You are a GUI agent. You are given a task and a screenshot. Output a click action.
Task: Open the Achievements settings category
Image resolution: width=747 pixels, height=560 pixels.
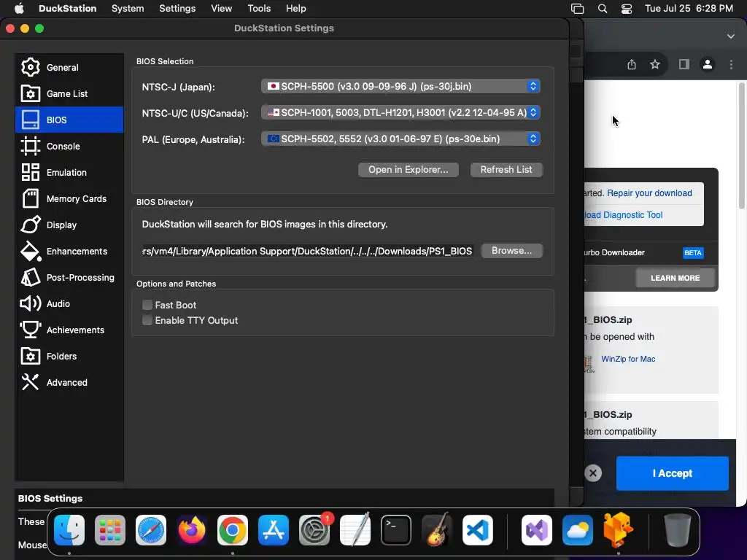[x=69, y=330]
